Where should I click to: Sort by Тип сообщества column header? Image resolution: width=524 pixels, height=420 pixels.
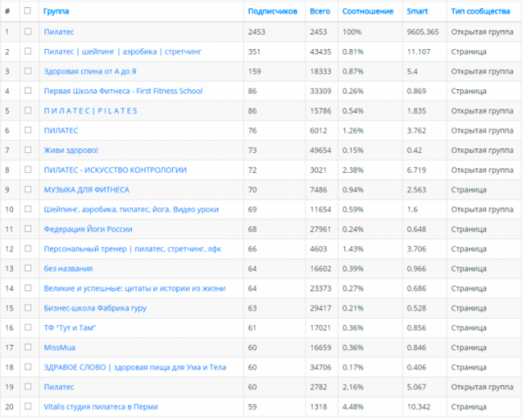(x=480, y=11)
